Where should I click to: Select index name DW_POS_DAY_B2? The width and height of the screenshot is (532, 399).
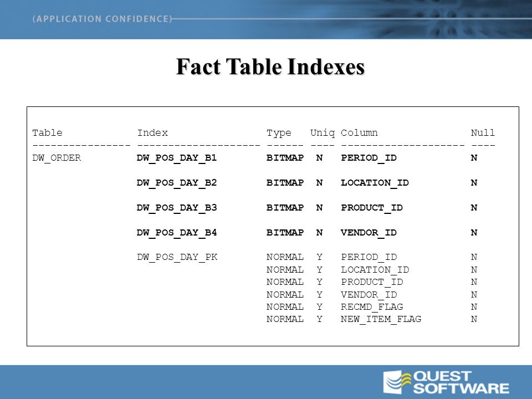(177, 183)
